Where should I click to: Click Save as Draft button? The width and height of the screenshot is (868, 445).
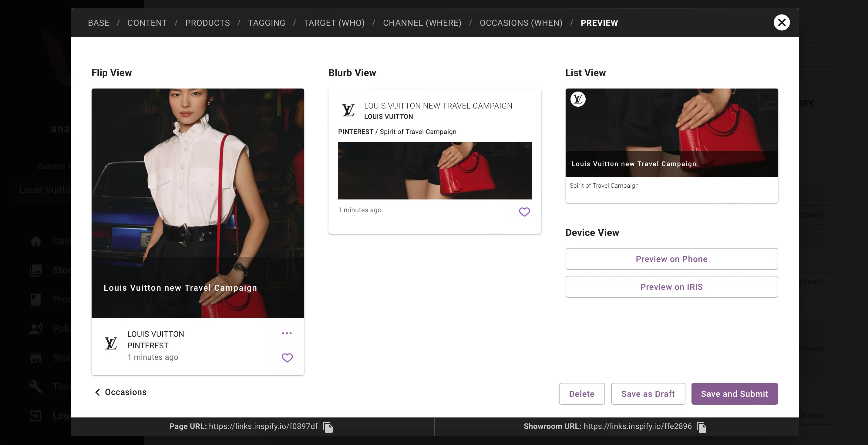[x=648, y=394]
